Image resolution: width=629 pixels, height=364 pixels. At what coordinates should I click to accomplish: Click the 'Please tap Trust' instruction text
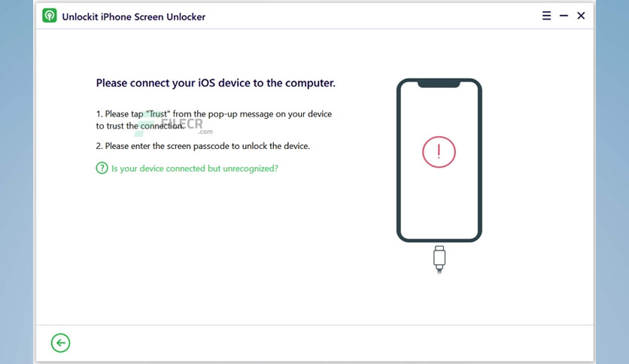(x=214, y=120)
